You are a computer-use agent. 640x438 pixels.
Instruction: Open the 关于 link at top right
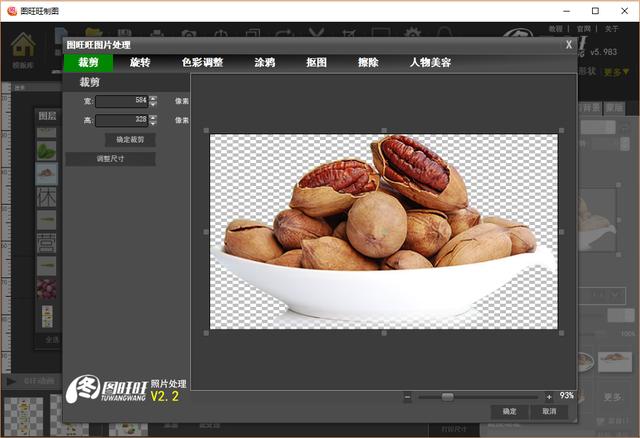611,29
